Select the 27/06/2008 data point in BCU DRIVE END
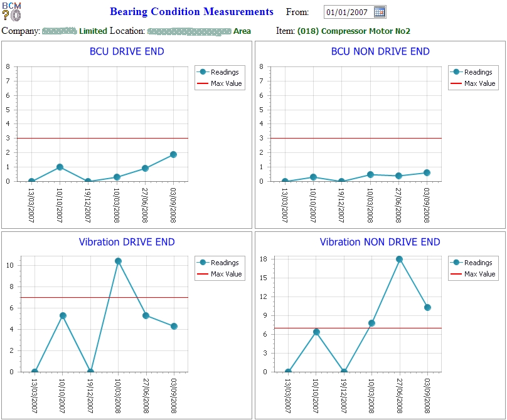 [x=145, y=169]
